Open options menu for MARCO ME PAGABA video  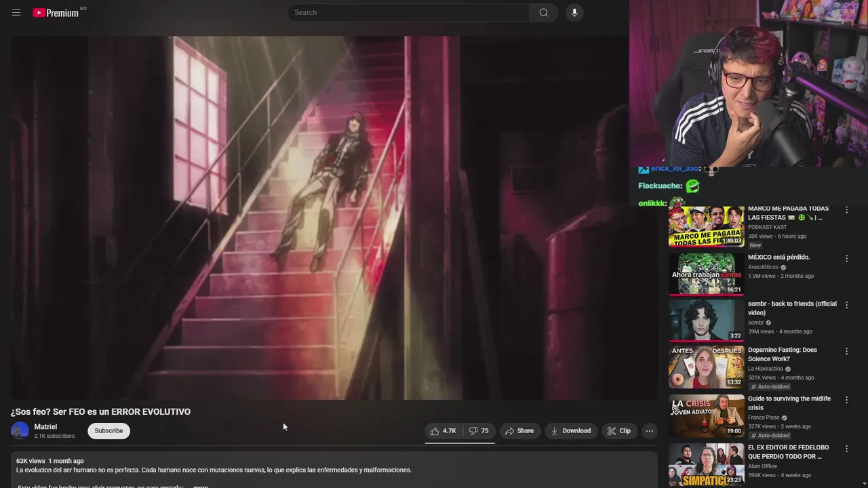[x=846, y=210]
